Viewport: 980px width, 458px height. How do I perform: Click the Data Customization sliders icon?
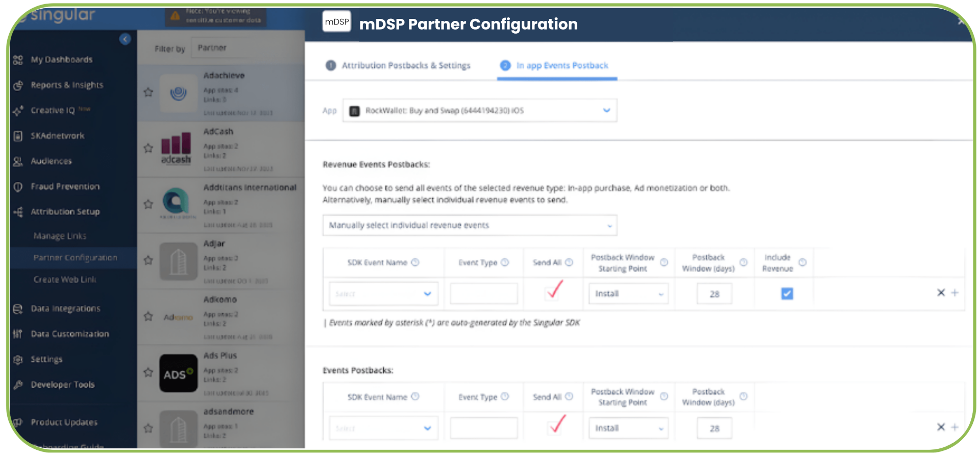(x=18, y=334)
